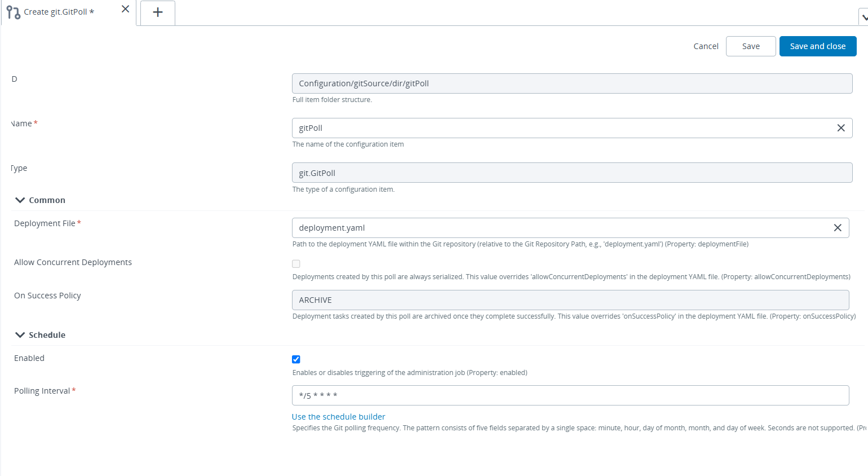Click Save and close

[818, 46]
